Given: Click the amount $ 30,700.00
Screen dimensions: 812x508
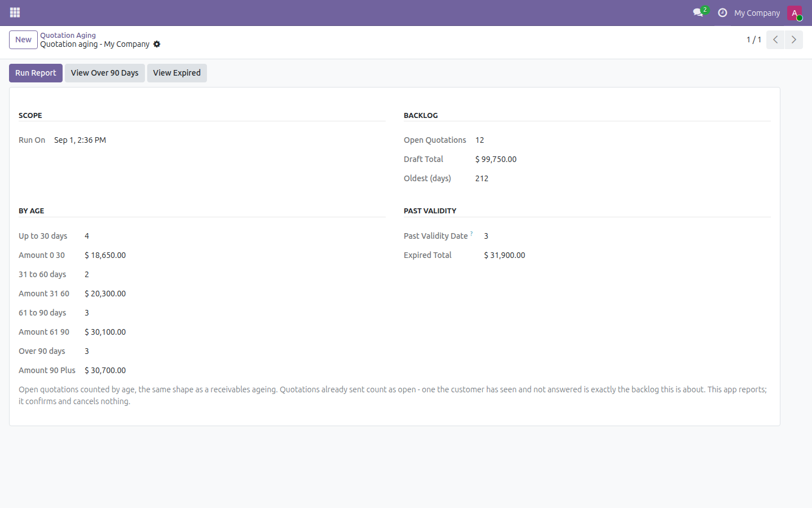Looking at the screenshot, I should coord(105,370).
